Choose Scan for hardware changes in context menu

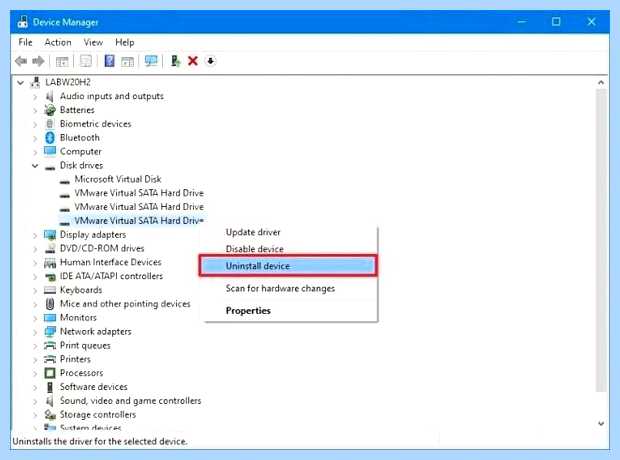pos(280,288)
